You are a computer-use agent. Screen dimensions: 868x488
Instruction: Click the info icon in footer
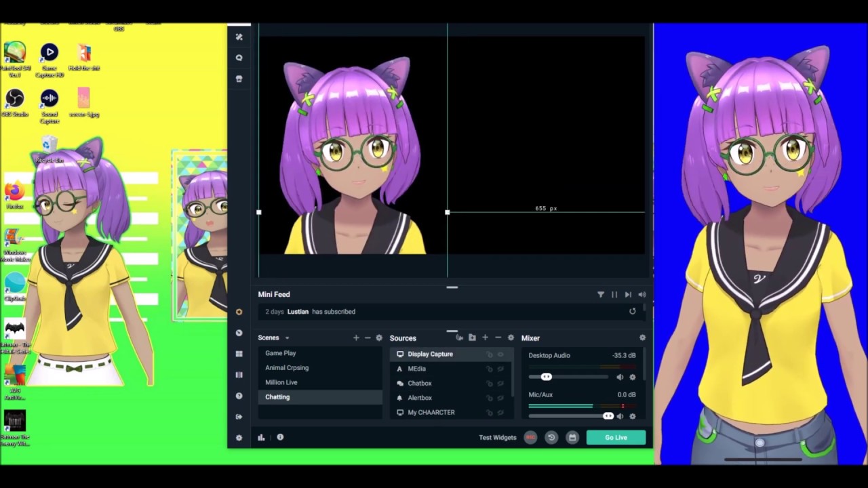point(280,437)
